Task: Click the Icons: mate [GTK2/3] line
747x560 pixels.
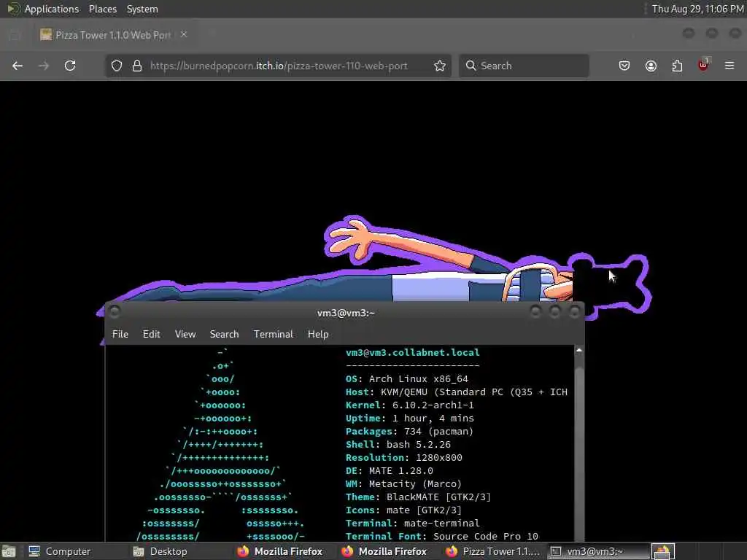Action: (x=403, y=510)
